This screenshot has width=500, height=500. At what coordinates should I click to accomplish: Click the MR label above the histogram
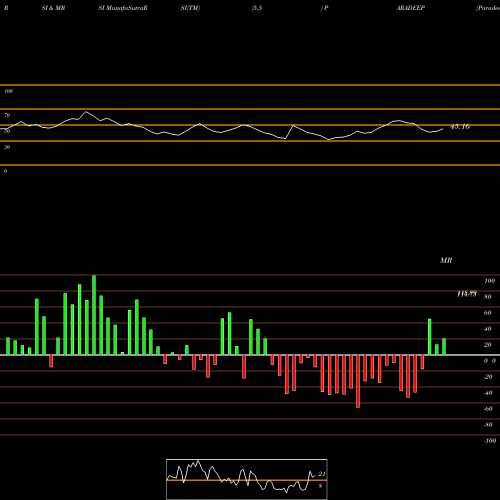[x=446, y=260]
